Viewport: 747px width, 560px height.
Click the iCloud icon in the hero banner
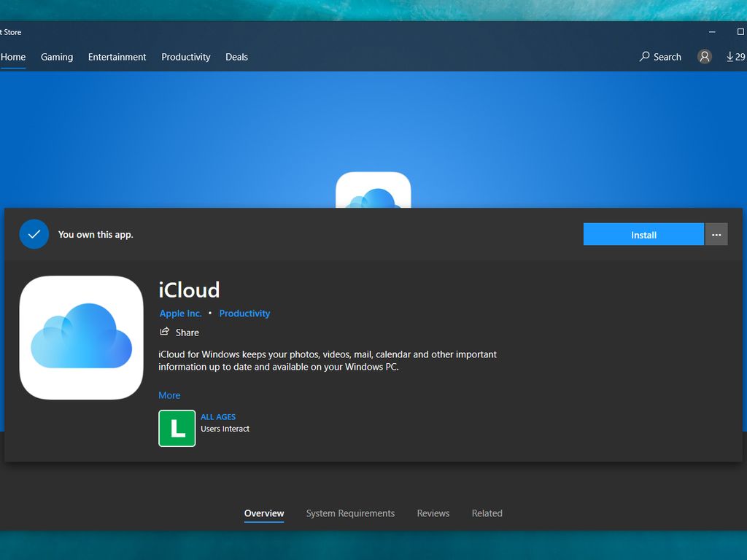click(373, 190)
